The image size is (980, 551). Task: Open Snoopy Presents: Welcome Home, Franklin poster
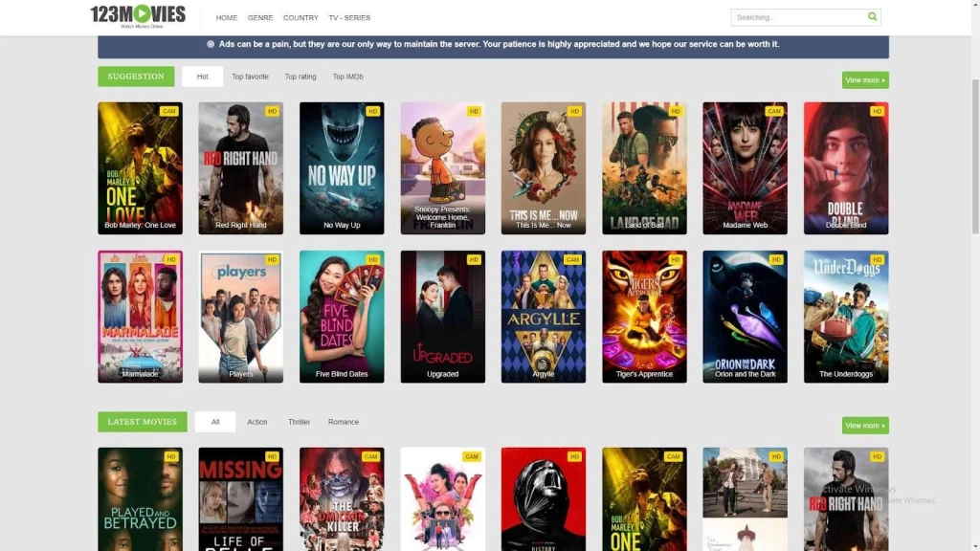click(442, 168)
